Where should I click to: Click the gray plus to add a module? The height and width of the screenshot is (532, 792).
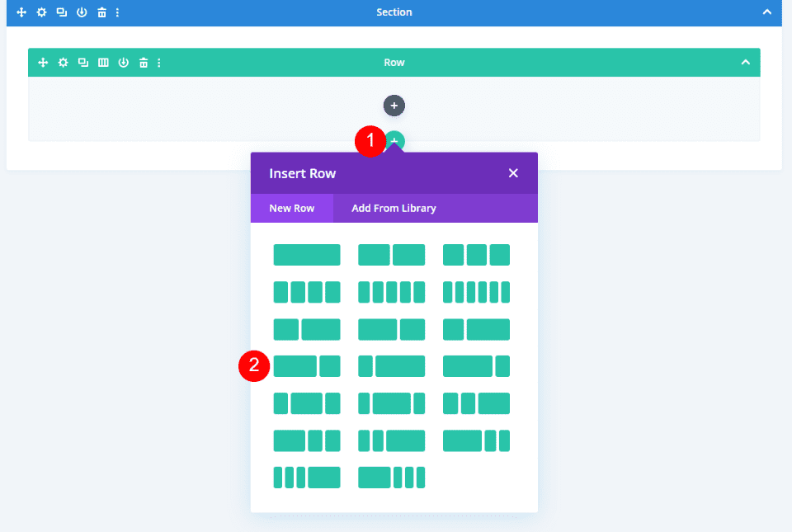tap(394, 106)
